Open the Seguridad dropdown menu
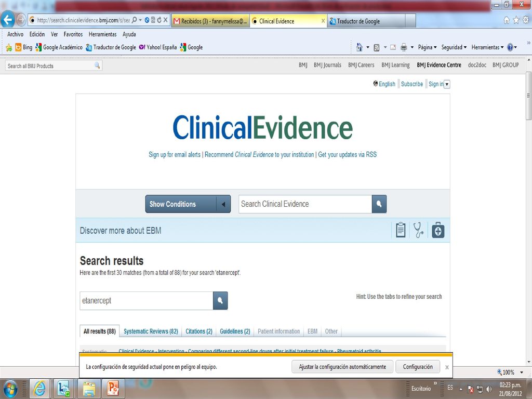532x399 pixels. pos(454,47)
